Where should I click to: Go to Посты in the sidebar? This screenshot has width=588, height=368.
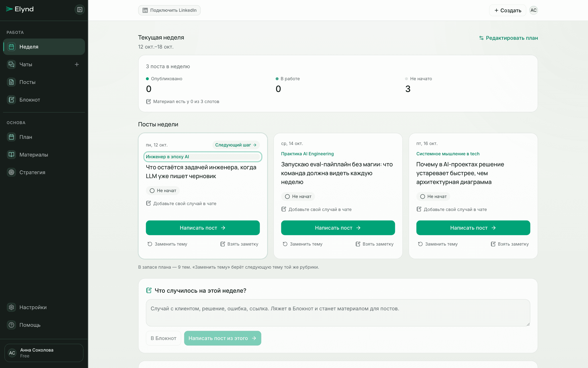point(44,82)
